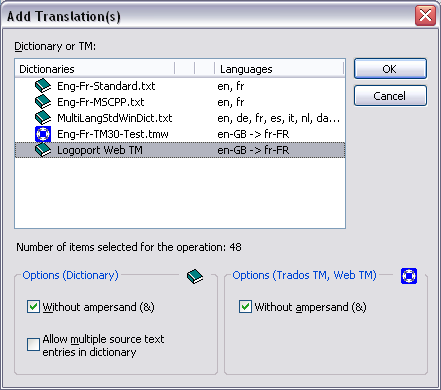Click the blue icon in Options (Trados TM, Web TM)
This screenshot has width=441, height=390.
(x=409, y=276)
